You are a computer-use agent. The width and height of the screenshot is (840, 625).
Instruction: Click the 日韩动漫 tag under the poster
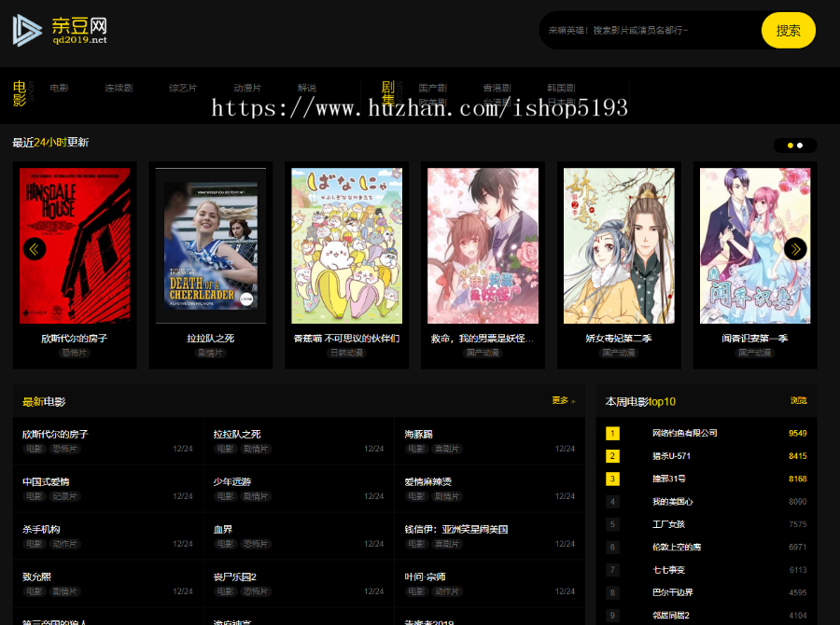click(x=346, y=353)
